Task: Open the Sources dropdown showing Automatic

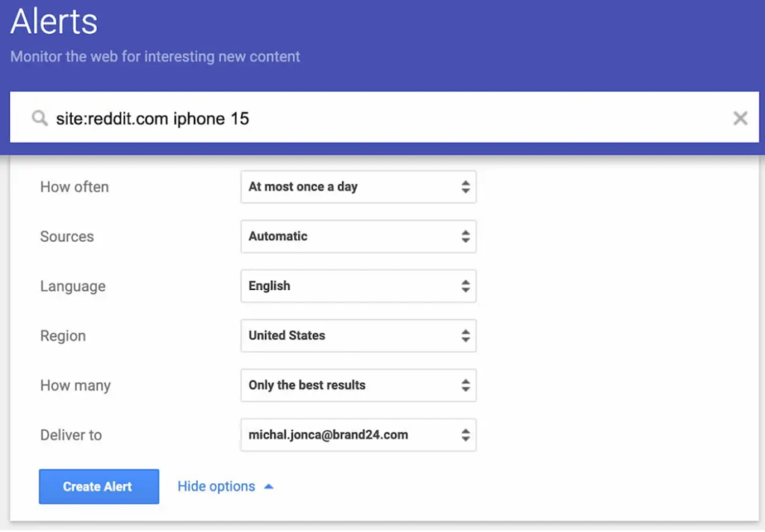Action: pos(358,237)
